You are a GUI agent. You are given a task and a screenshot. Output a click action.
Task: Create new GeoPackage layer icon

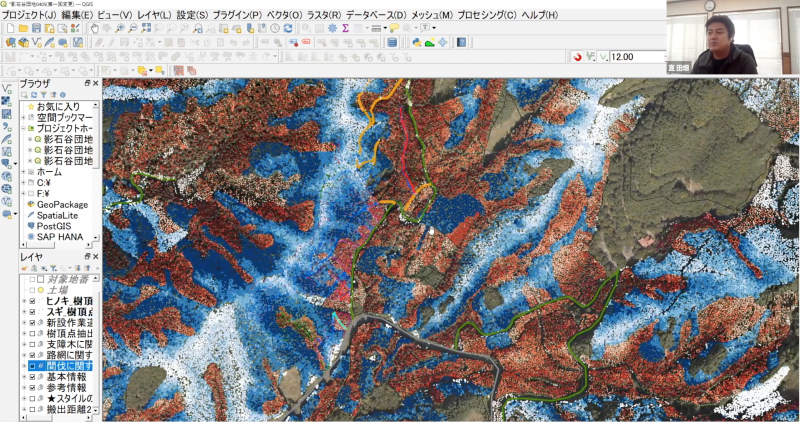click(x=23, y=43)
